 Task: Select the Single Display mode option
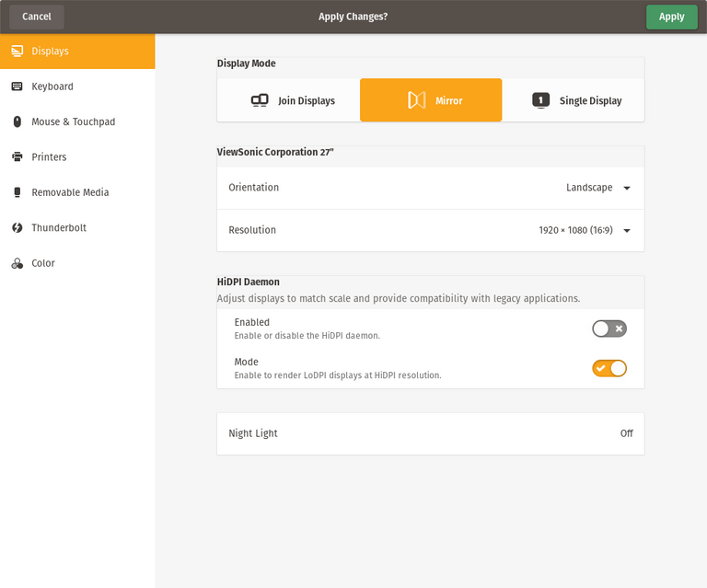(x=576, y=100)
